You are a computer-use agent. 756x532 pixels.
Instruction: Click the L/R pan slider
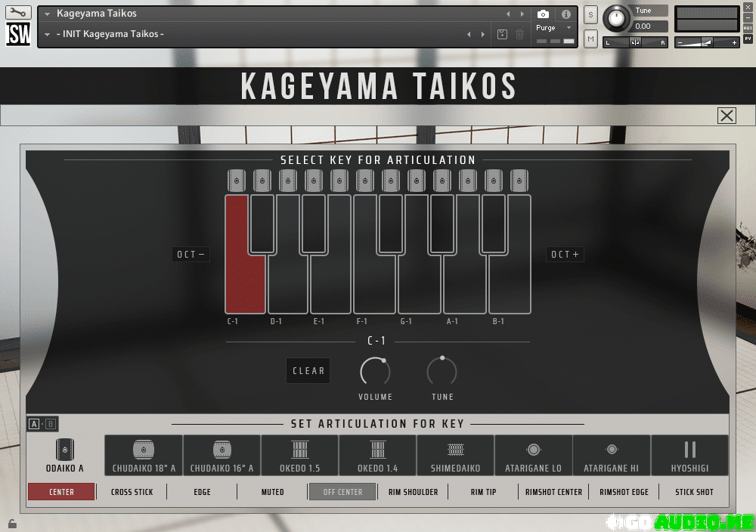[x=636, y=42]
